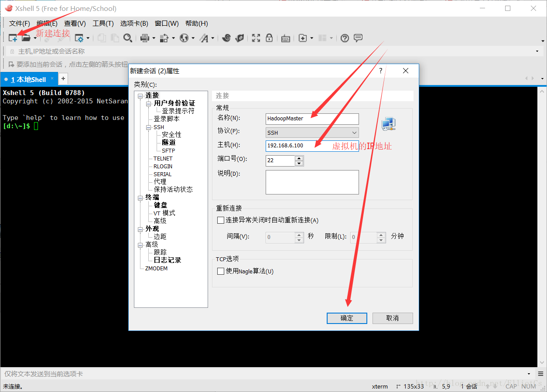Open the 查看(V) menu
Screen dimensions: 547x392
coord(75,24)
